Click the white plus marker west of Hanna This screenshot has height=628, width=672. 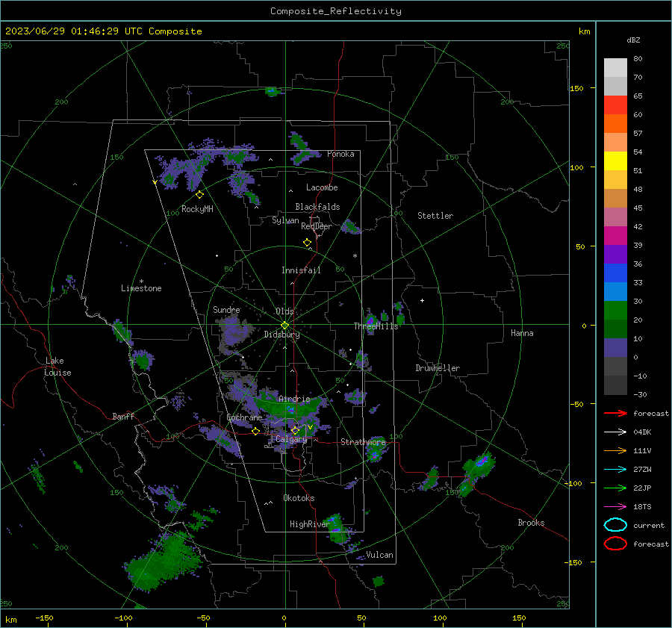tap(422, 300)
